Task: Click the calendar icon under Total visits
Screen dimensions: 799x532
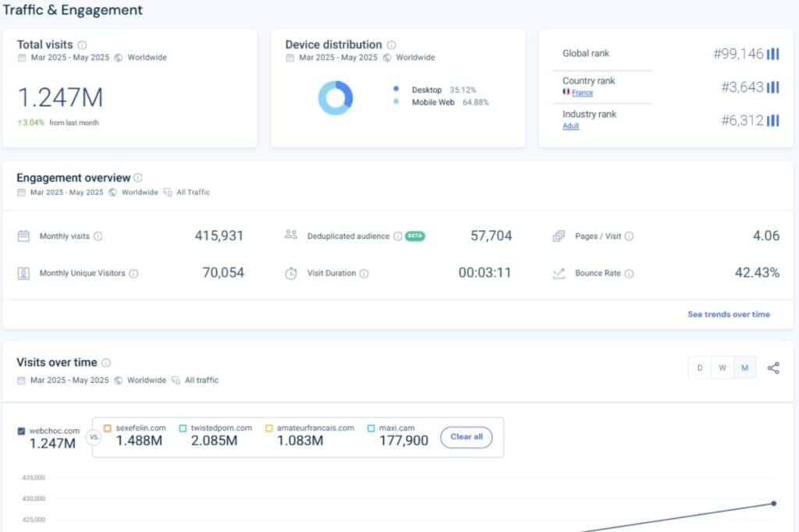Action: coord(22,58)
